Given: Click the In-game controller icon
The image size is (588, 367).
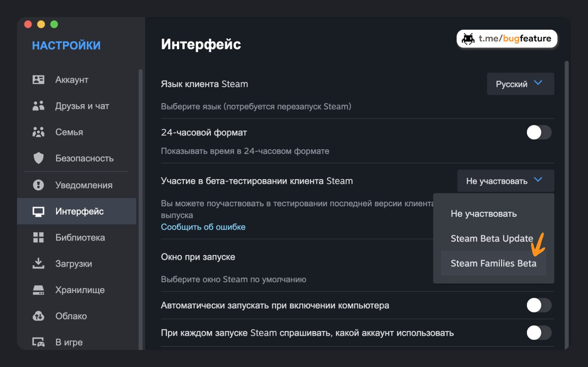Looking at the screenshot, I should tap(38, 342).
